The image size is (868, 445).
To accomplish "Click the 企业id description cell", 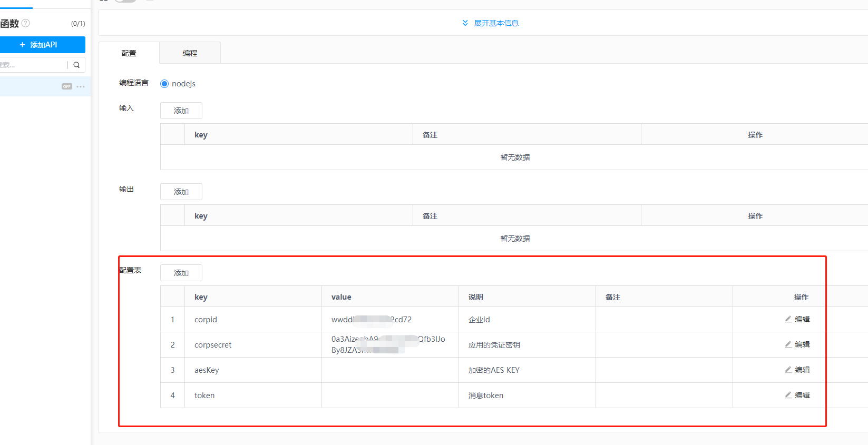I will click(x=527, y=320).
